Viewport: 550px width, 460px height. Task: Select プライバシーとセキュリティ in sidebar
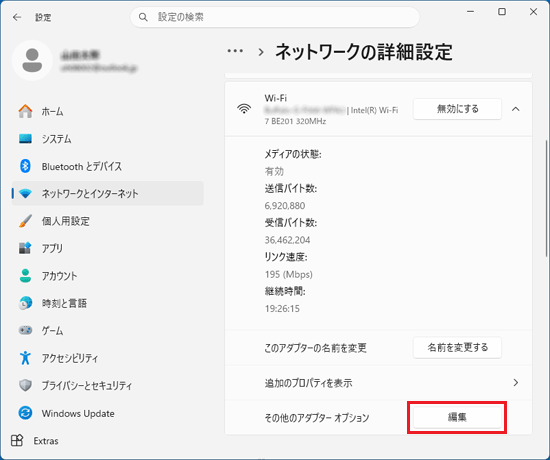point(107,385)
